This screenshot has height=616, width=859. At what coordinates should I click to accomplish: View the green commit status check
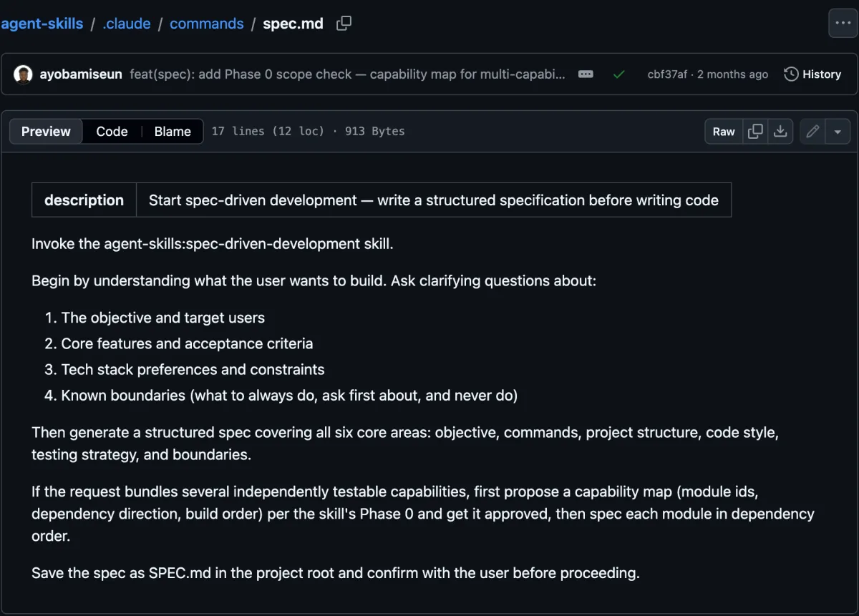[619, 74]
